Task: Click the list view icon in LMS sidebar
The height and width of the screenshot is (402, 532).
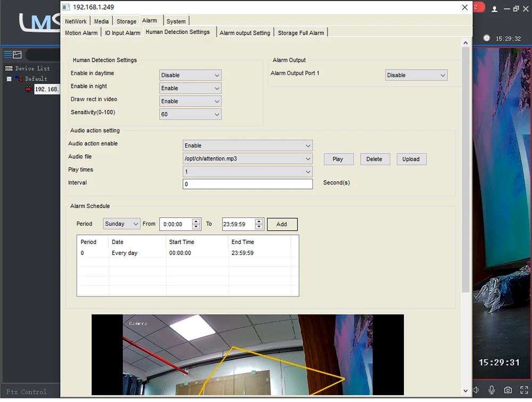Action: (x=8, y=54)
